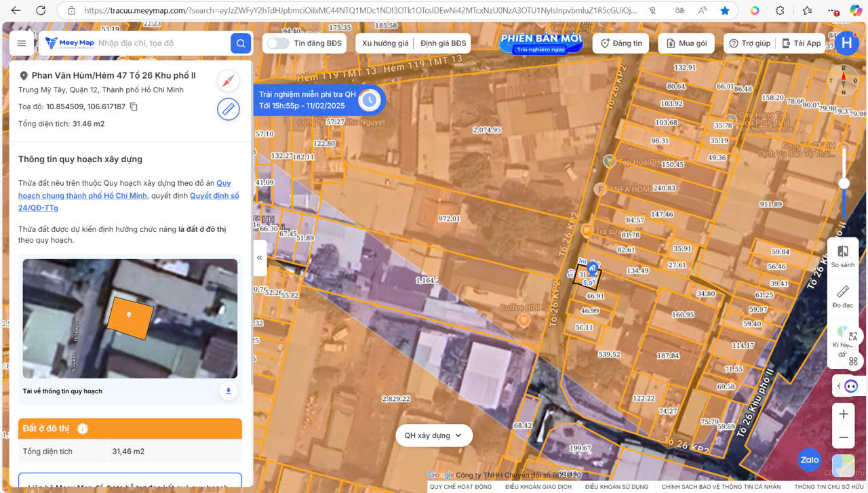Zoom in the map with plus button

click(x=844, y=414)
